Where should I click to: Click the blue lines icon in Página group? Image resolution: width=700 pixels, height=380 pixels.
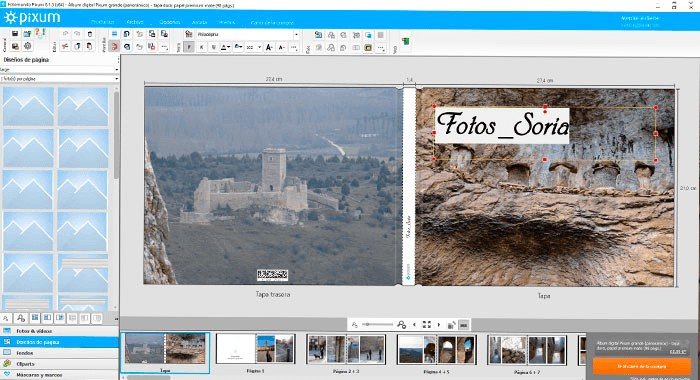[x=114, y=34]
